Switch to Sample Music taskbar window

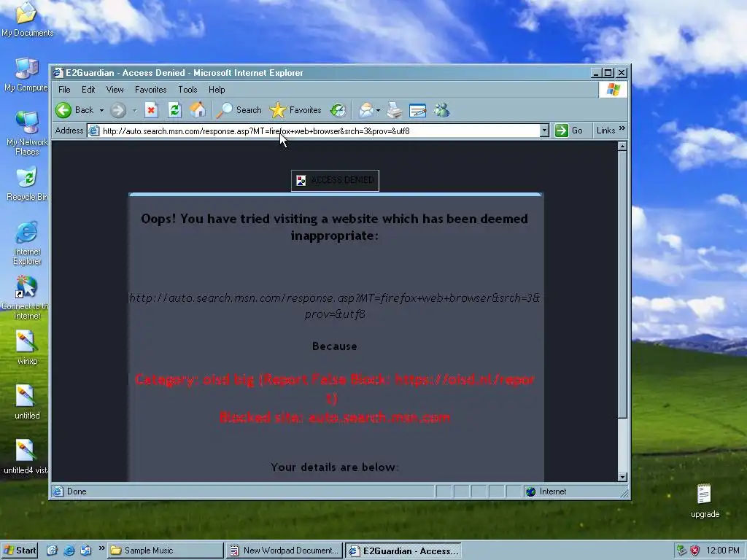point(165,551)
